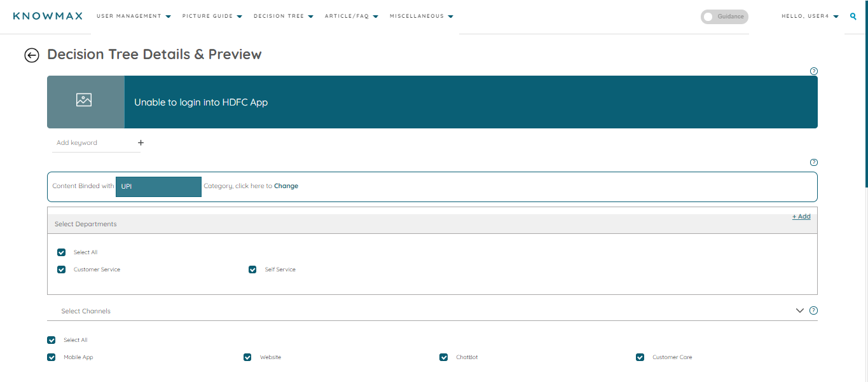Click the Select Departments header

tap(432, 224)
